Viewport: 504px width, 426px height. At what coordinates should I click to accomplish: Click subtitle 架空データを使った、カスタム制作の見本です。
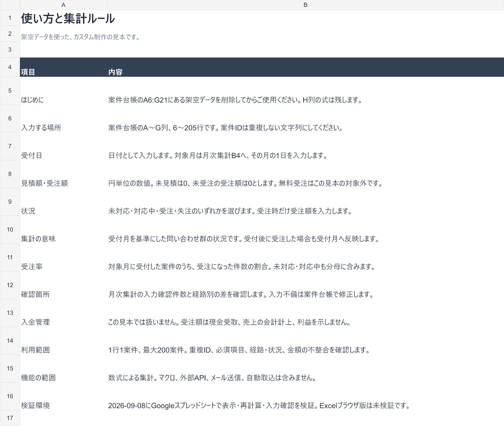pos(81,37)
